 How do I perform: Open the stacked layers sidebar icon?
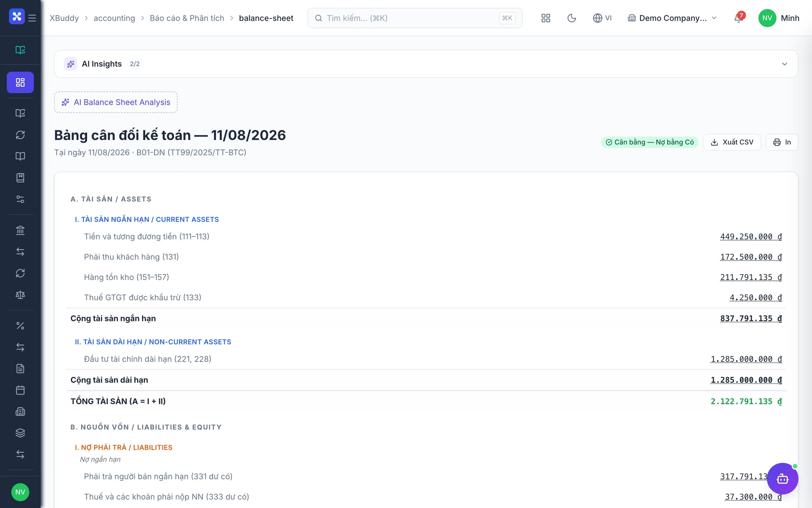(20, 433)
